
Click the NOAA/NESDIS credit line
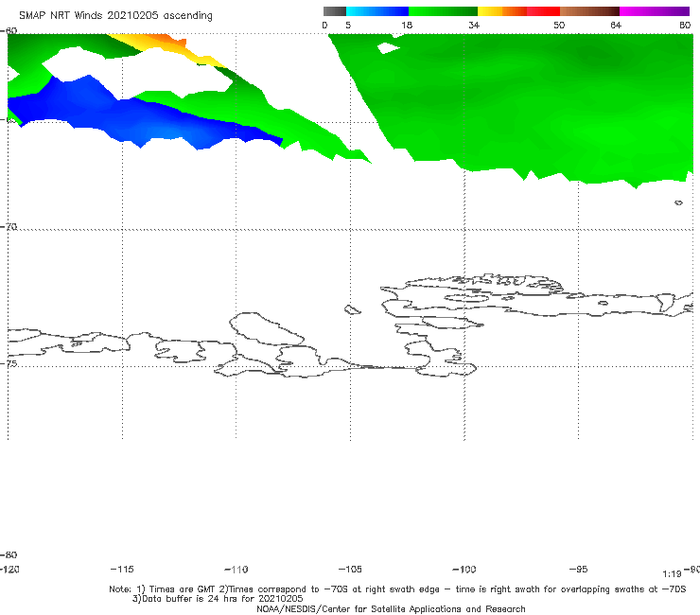391,608
